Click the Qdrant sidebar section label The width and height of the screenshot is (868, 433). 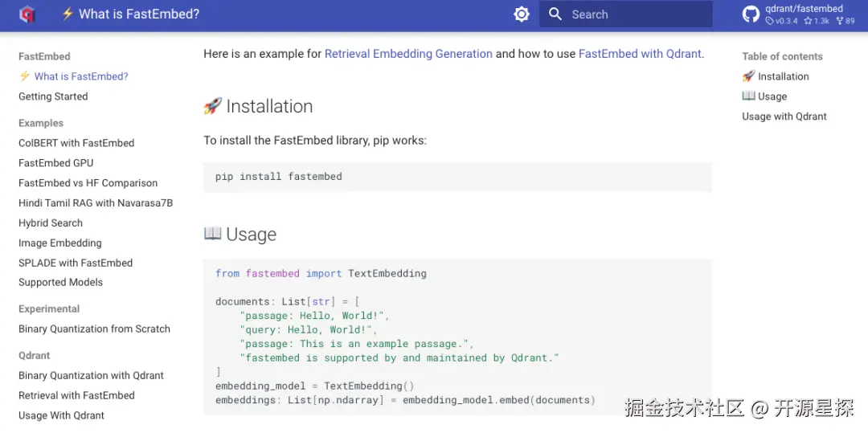click(x=35, y=355)
